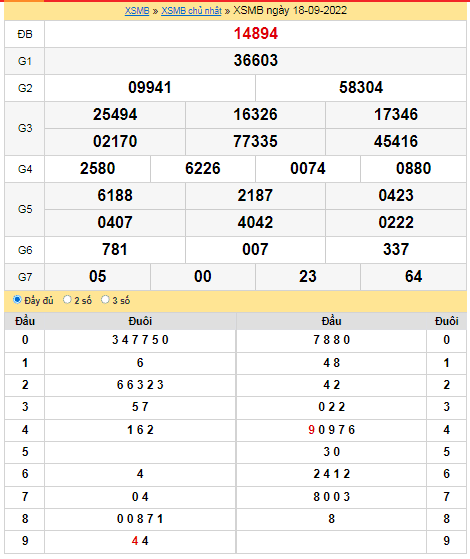
Task: Click G2 result 09941
Action: point(150,88)
